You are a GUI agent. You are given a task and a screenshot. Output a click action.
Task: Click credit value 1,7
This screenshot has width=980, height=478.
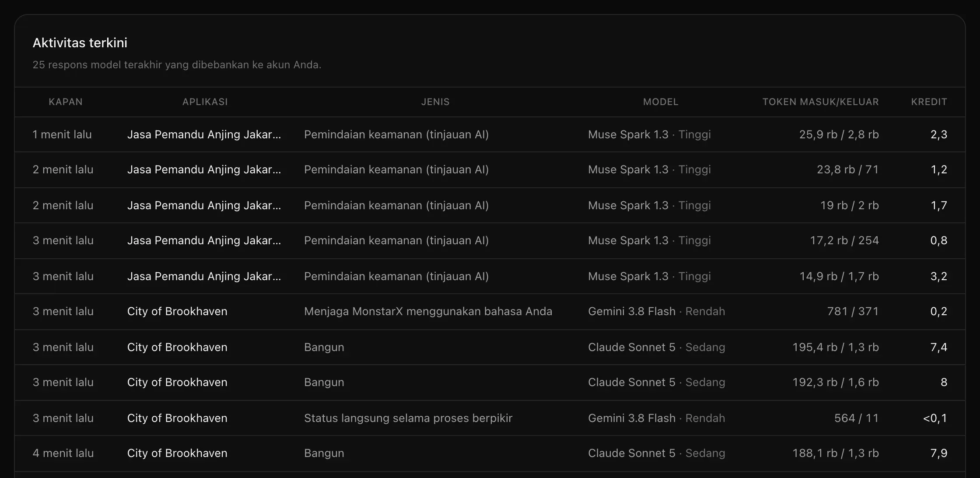coord(939,205)
